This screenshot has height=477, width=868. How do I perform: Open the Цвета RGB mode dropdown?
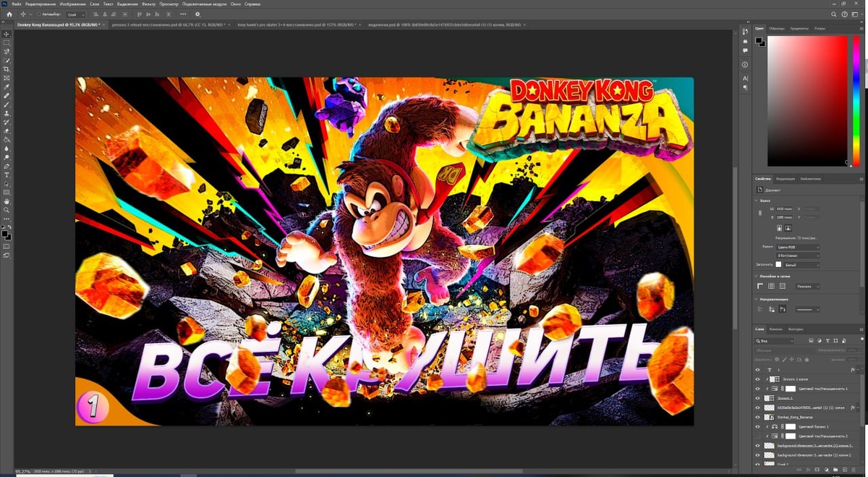pos(798,248)
